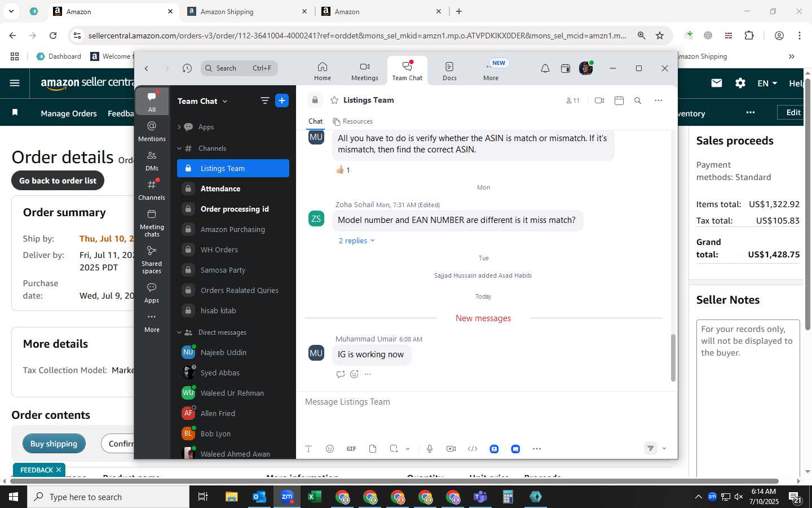Add emoji reaction to Umair's message

[354, 374]
